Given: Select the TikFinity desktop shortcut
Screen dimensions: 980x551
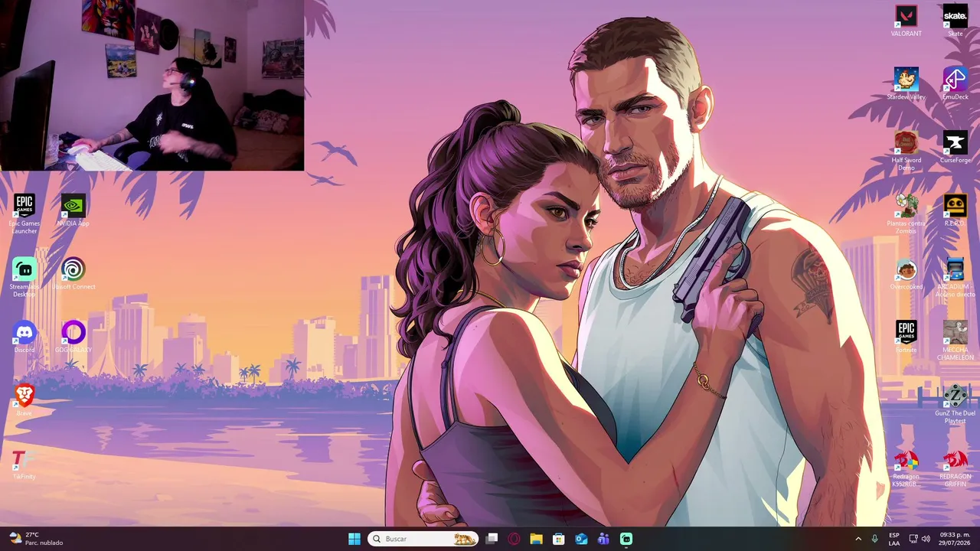Looking at the screenshot, I should (x=24, y=464).
